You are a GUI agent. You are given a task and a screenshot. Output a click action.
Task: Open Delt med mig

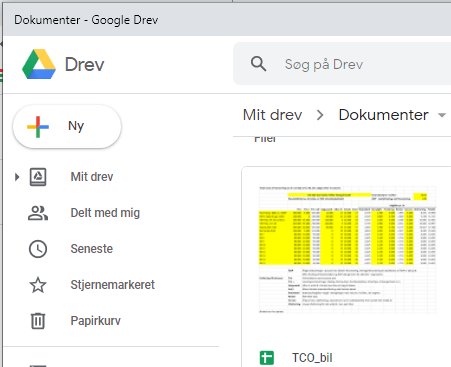pyautogui.click(x=105, y=213)
